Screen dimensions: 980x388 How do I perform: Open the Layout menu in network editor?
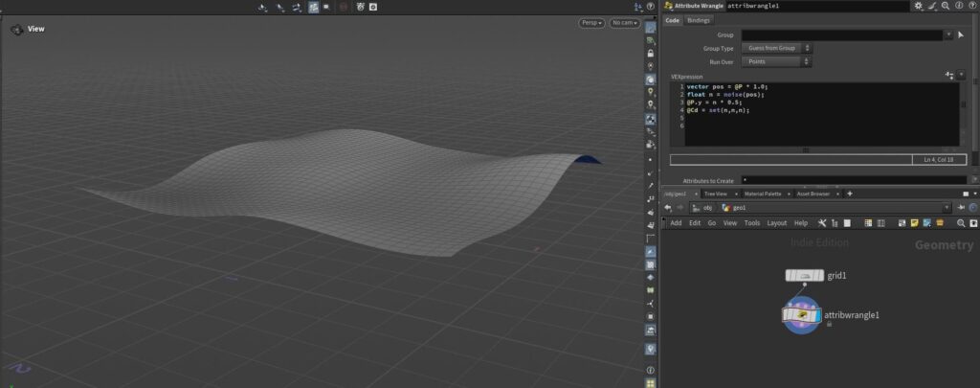coord(776,223)
